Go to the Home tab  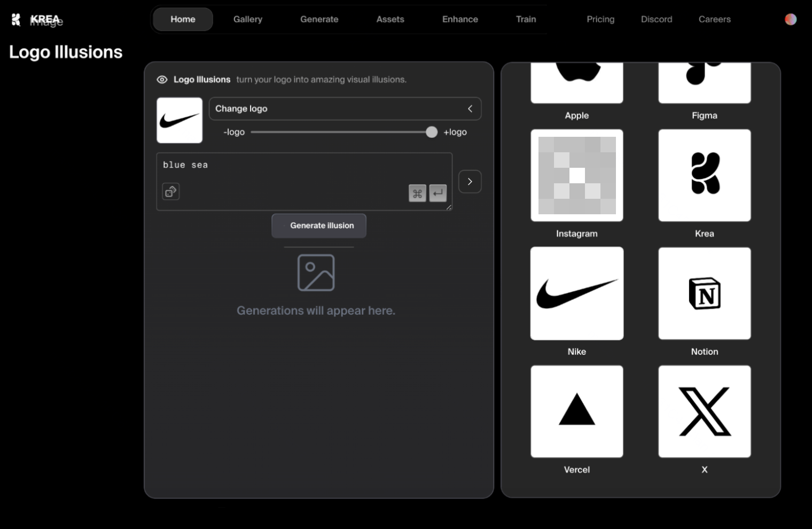coord(183,19)
